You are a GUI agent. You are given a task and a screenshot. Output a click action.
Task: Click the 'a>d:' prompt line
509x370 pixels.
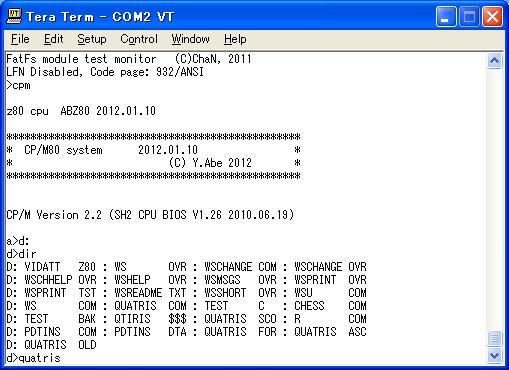click(18, 241)
